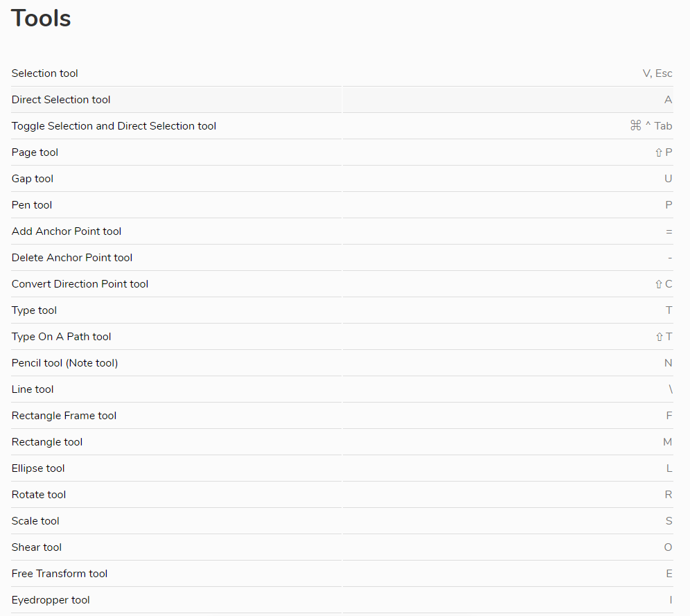Click the Tools heading
This screenshot has height=616, width=690.
[x=41, y=19]
